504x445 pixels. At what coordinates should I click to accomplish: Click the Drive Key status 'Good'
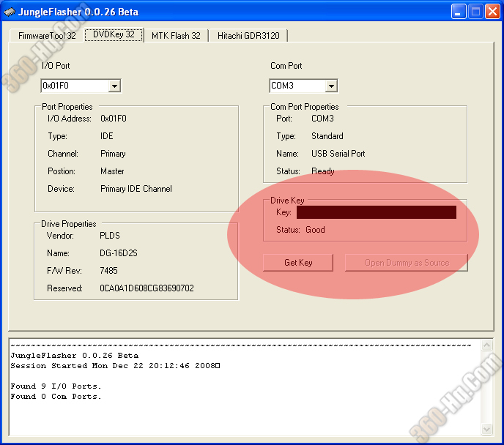click(x=315, y=230)
